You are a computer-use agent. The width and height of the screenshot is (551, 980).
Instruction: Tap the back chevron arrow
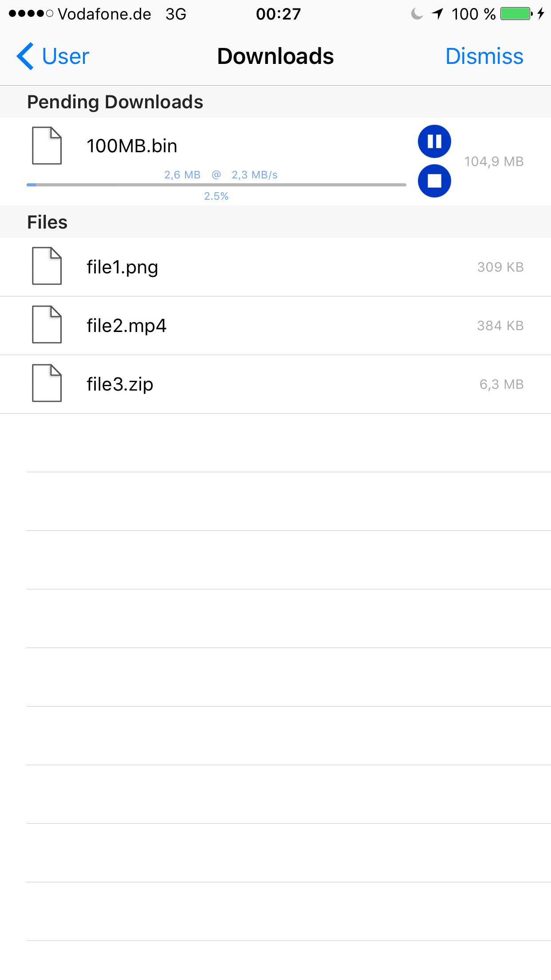click(25, 56)
